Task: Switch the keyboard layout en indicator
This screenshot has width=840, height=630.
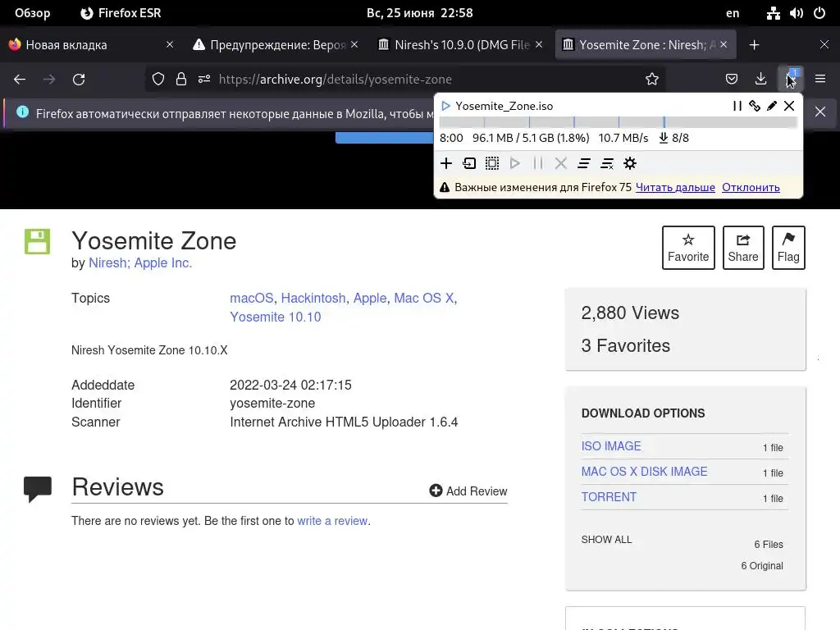Action: click(733, 13)
